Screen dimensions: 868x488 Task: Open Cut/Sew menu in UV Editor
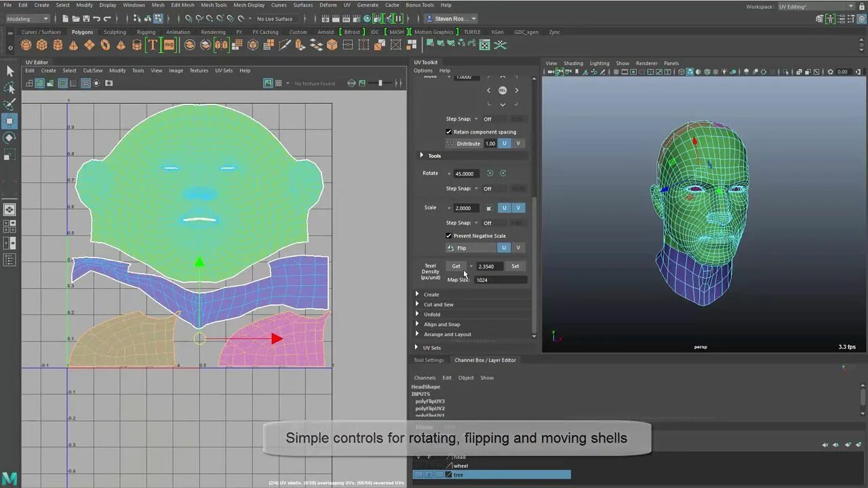point(93,70)
